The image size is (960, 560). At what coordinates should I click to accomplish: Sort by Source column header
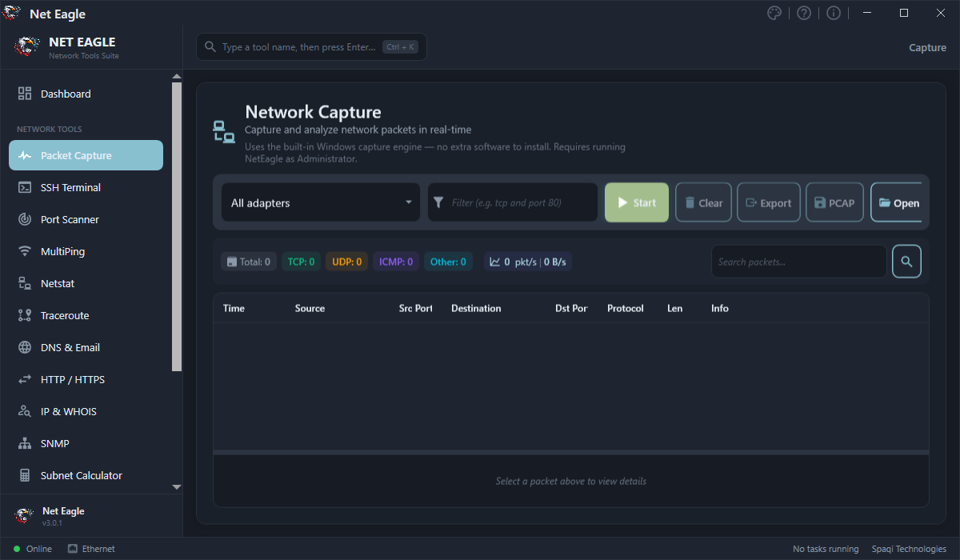(310, 308)
